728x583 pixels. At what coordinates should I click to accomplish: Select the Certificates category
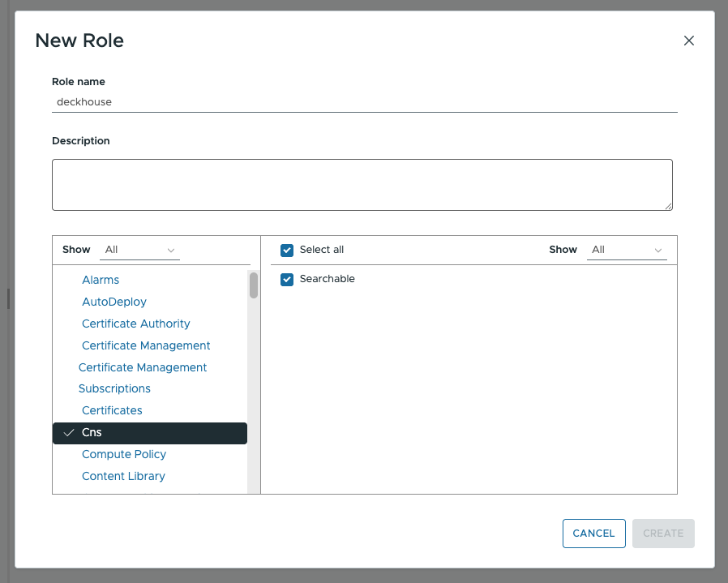112,410
